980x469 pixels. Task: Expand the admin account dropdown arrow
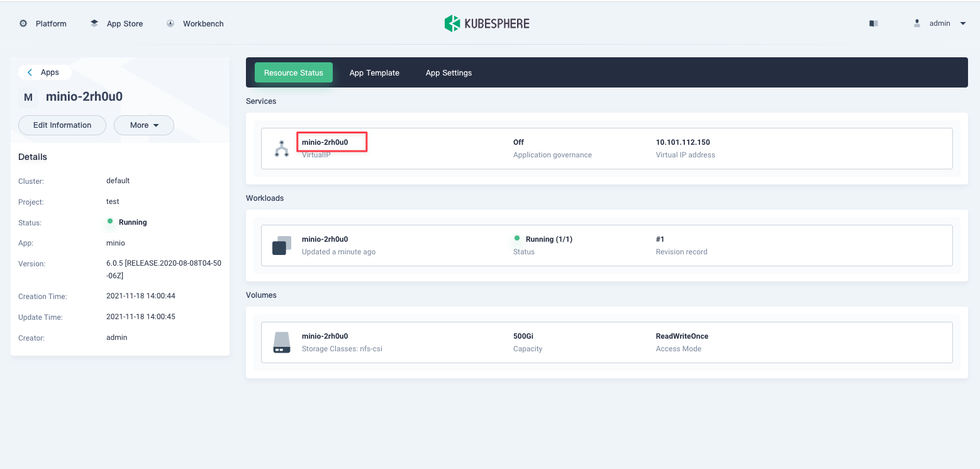[962, 23]
